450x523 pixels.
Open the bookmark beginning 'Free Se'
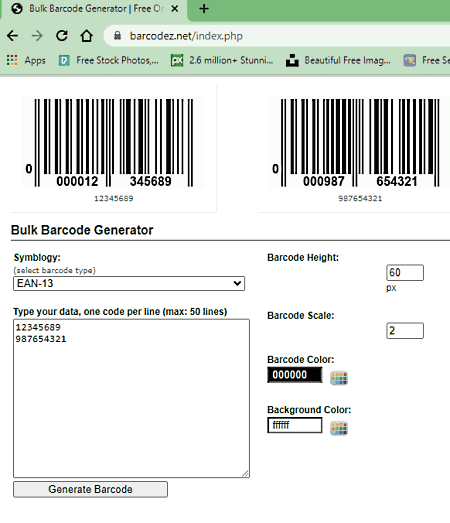426,60
